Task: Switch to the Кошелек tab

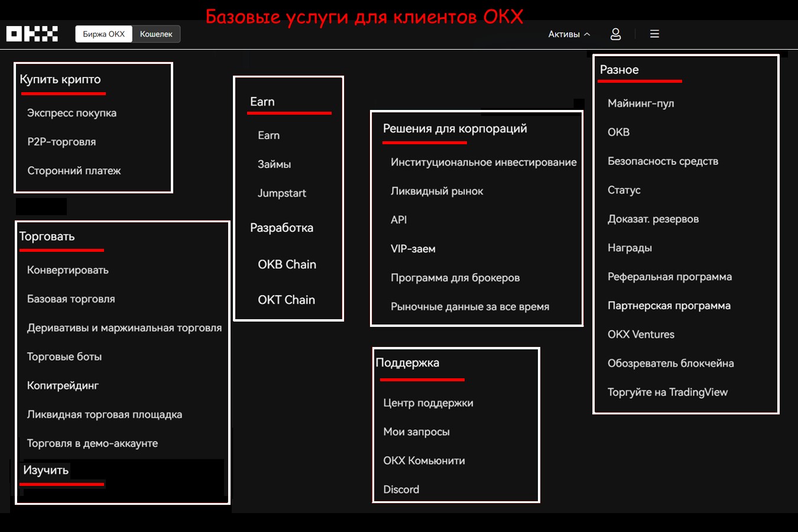Action: [x=156, y=34]
